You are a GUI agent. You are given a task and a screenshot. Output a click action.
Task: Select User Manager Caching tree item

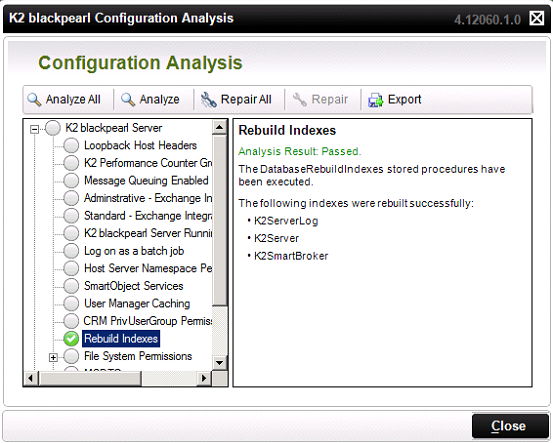[x=137, y=303]
